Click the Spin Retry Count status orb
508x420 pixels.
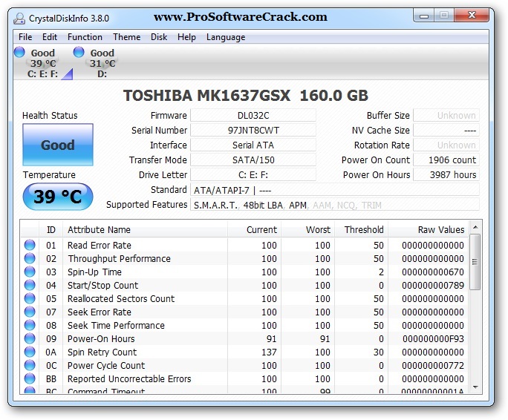(30, 352)
